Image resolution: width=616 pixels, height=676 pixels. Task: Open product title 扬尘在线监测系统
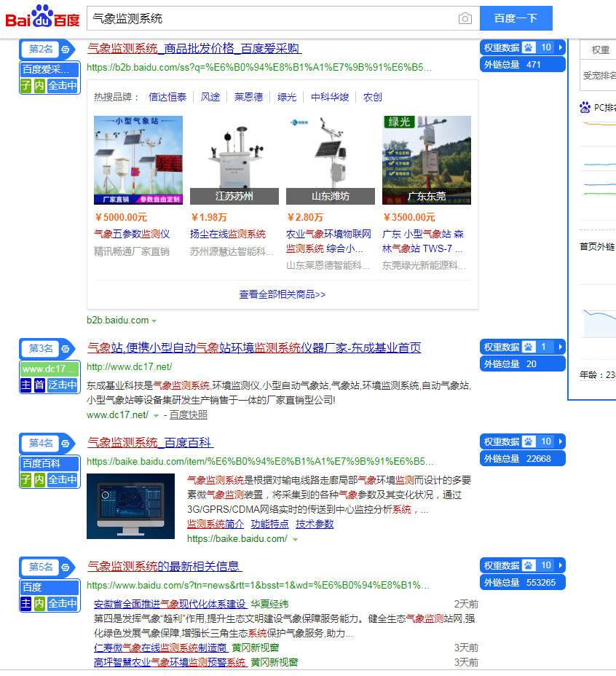(x=228, y=234)
